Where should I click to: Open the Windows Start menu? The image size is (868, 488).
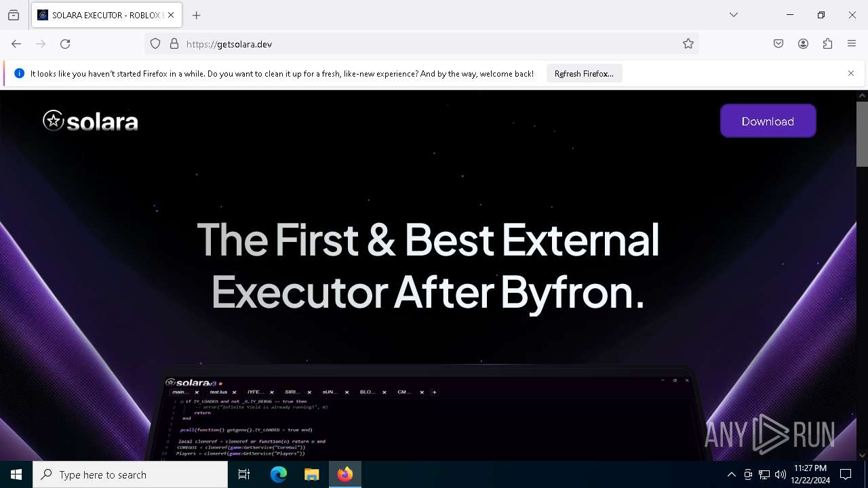point(16,474)
